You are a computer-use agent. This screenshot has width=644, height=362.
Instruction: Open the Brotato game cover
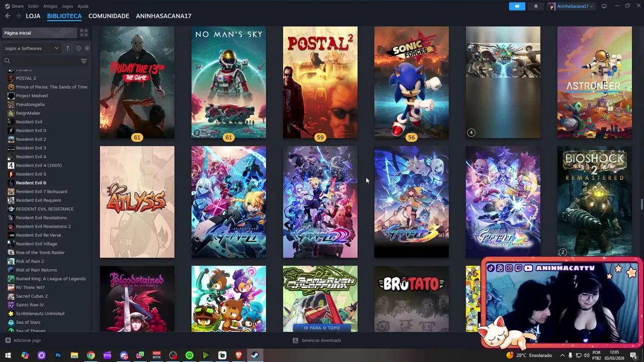click(412, 299)
